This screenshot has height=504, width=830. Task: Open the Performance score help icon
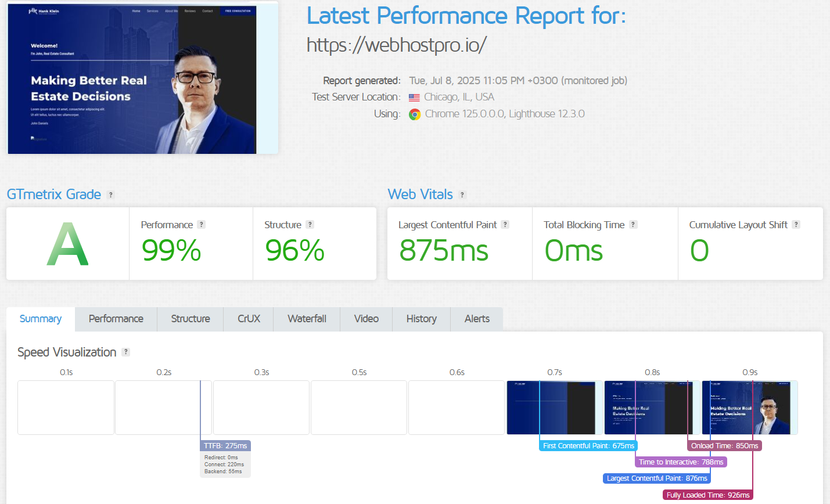pos(201,225)
